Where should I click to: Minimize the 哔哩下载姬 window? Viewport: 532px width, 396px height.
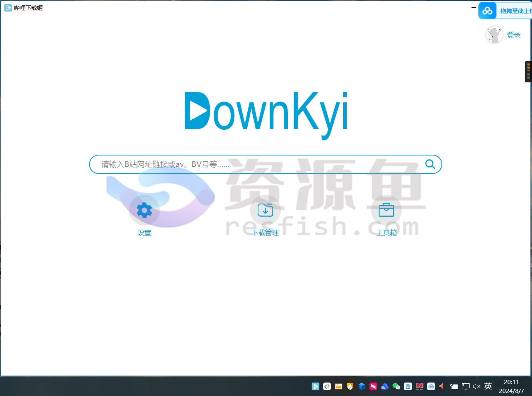[474, 7]
